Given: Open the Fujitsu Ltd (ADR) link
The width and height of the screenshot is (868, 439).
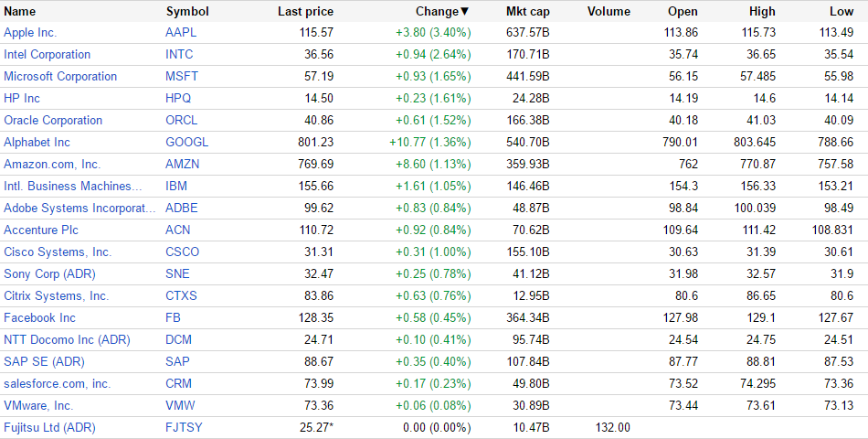Looking at the screenshot, I should (49, 427).
